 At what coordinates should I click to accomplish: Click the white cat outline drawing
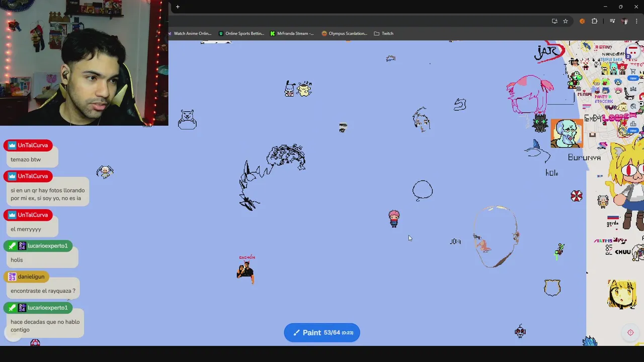187,120
